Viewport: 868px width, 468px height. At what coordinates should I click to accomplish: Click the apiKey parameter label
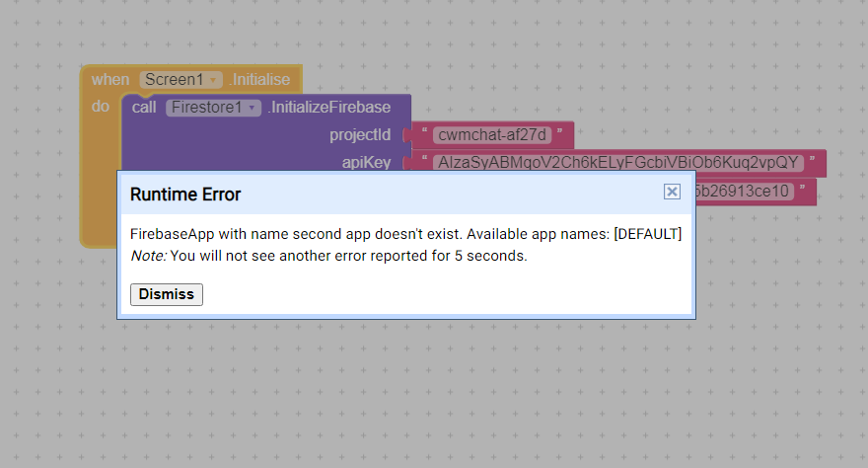[x=366, y=162]
